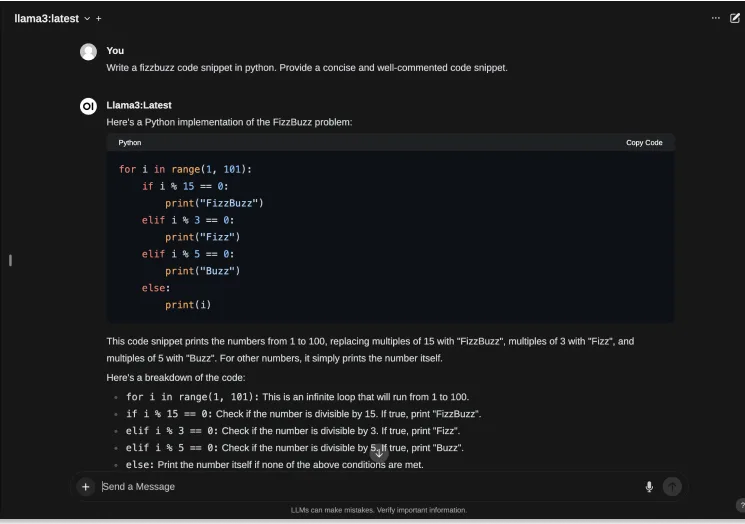Open the three-dots more options menu
Viewport: 745px width, 524px height.
click(x=716, y=18)
